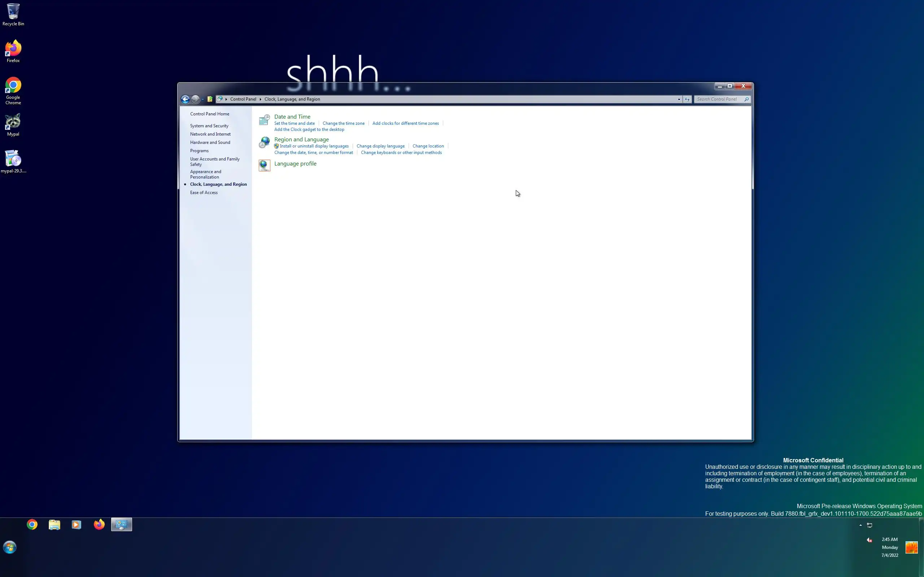The height and width of the screenshot is (577, 924).
Task: Click the Search Control Panel field
Action: (x=719, y=99)
